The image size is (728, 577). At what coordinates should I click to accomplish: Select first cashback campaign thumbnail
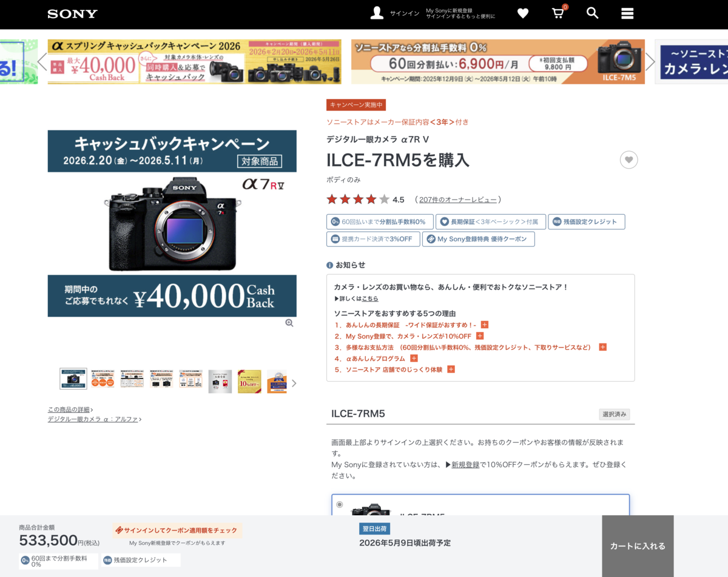coord(73,379)
